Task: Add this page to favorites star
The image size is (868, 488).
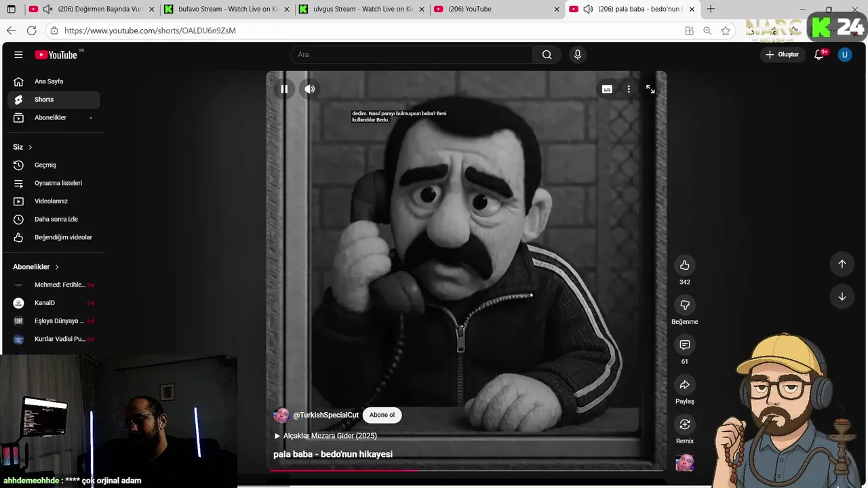Action: click(x=726, y=30)
